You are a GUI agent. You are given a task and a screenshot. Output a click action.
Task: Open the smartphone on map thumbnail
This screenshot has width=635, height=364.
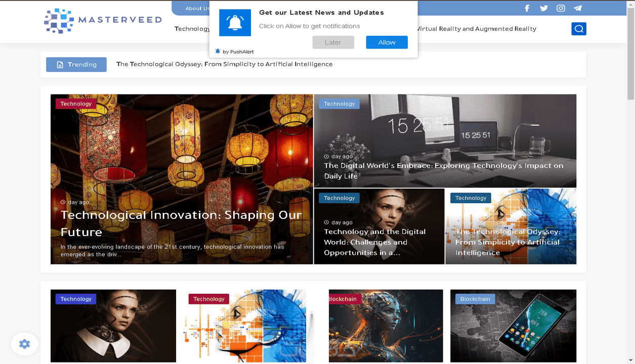(x=513, y=326)
